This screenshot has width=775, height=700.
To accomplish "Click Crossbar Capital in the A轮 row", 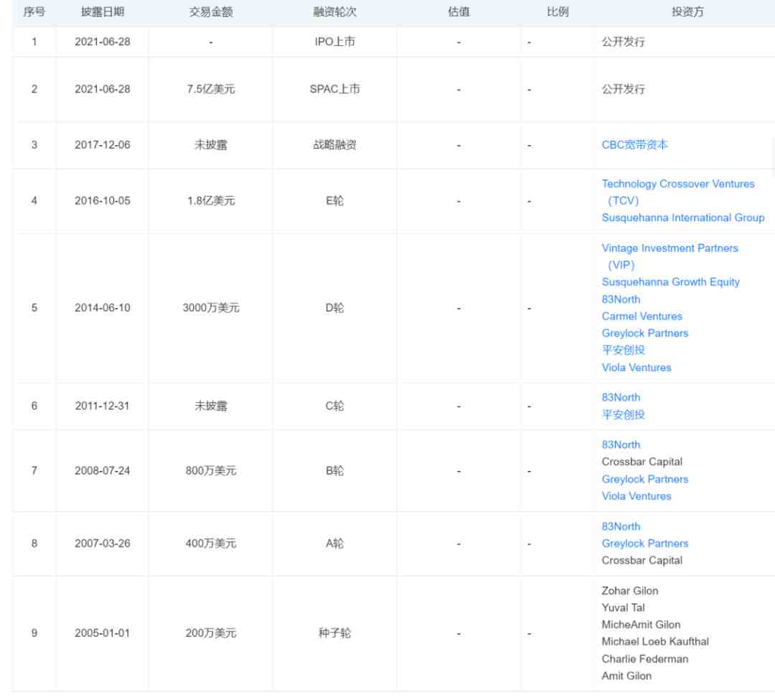I will [642, 561].
